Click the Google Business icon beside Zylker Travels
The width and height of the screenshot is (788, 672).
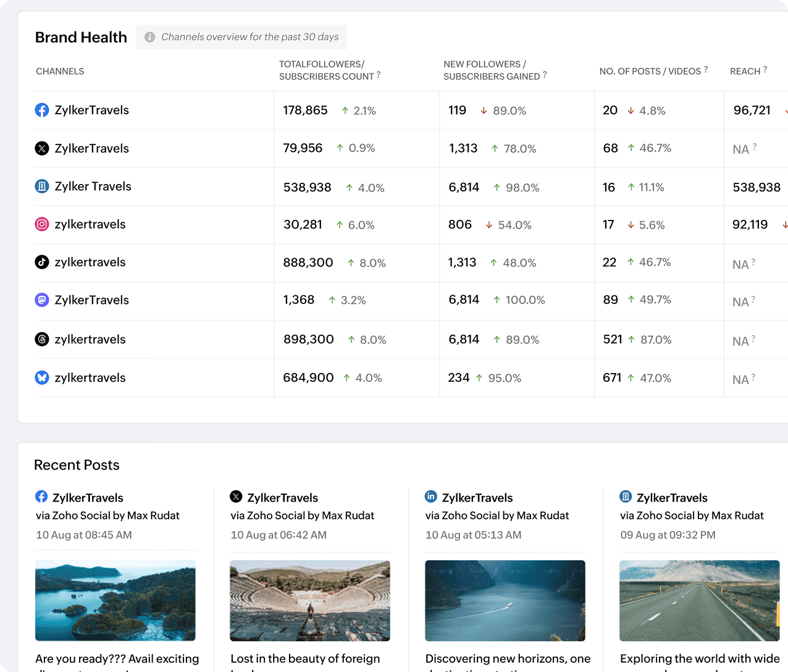point(42,187)
